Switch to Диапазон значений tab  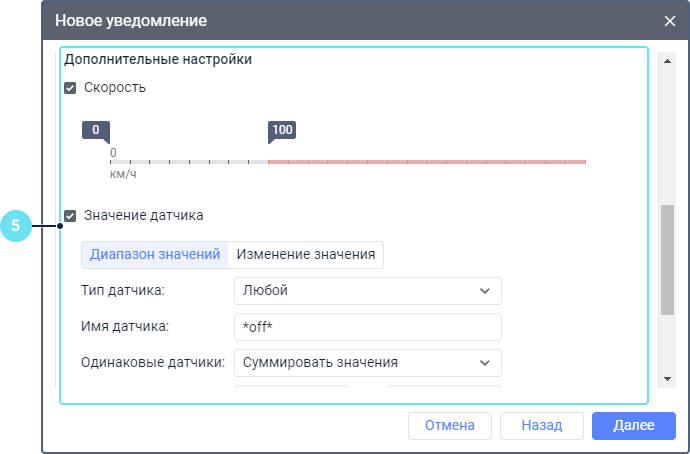[x=155, y=254]
